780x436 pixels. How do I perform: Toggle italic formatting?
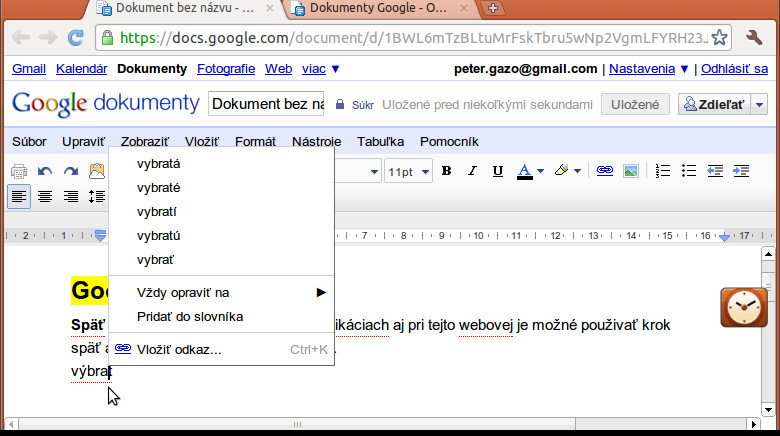coord(472,171)
